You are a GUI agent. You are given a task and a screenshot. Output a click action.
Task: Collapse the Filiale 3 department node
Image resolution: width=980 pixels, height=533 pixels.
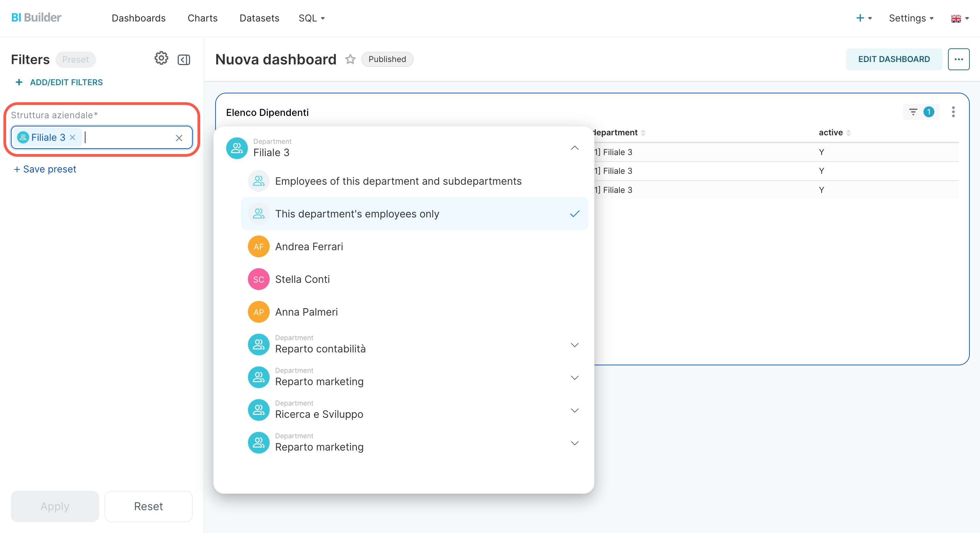click(574, 148)
